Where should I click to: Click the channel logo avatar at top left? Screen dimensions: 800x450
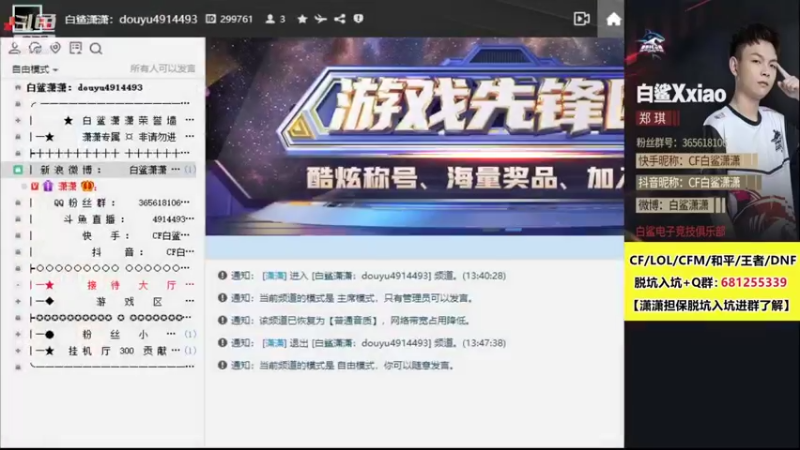[x=29, y=19]
